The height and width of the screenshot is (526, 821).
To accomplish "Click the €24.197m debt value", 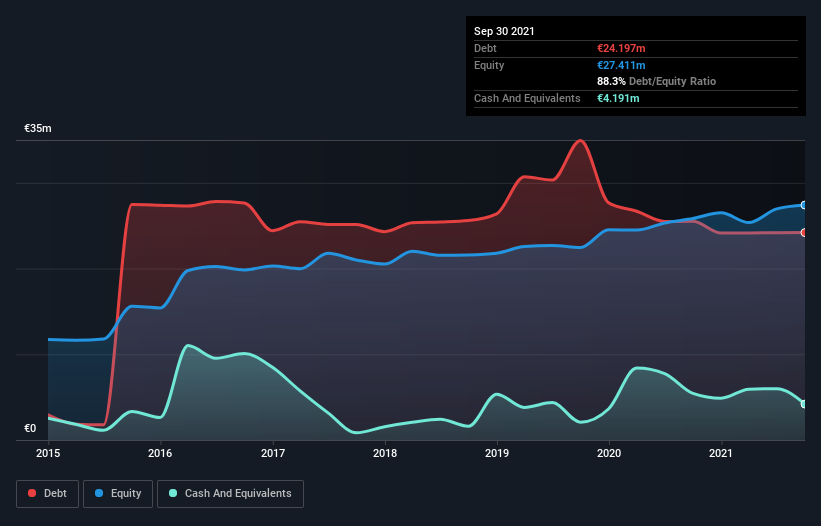I will pyautogui.click(x=621, y=48).
